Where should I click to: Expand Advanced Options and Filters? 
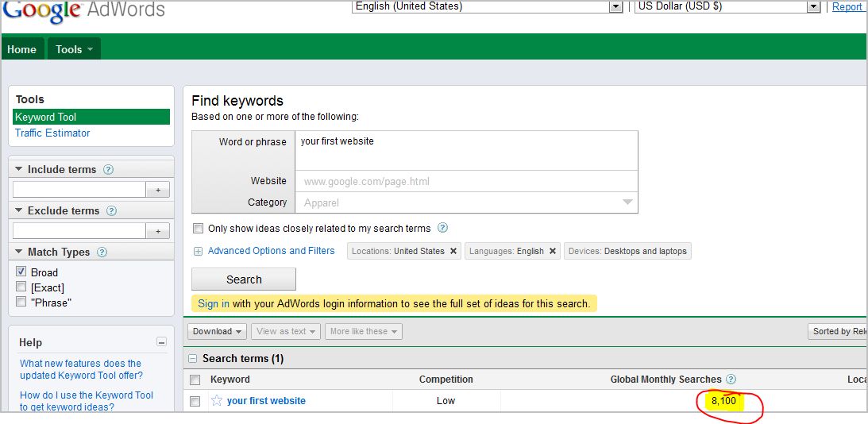271,251
